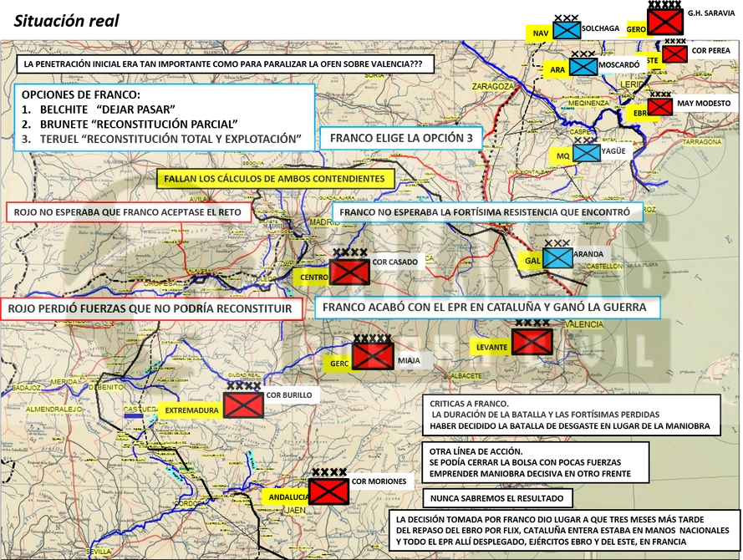The width and height of the screenshot is (743, 560).
Task: Click the yellow CENTRO label
Action: click(x=313, y=277)
